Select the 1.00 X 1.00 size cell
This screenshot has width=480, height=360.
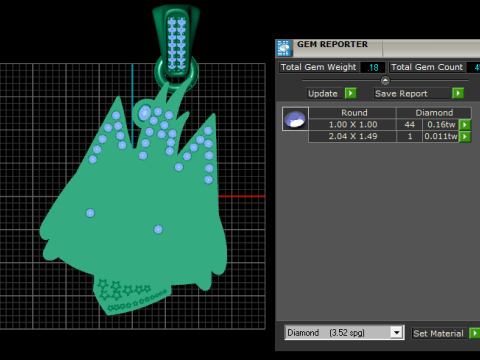353,125
